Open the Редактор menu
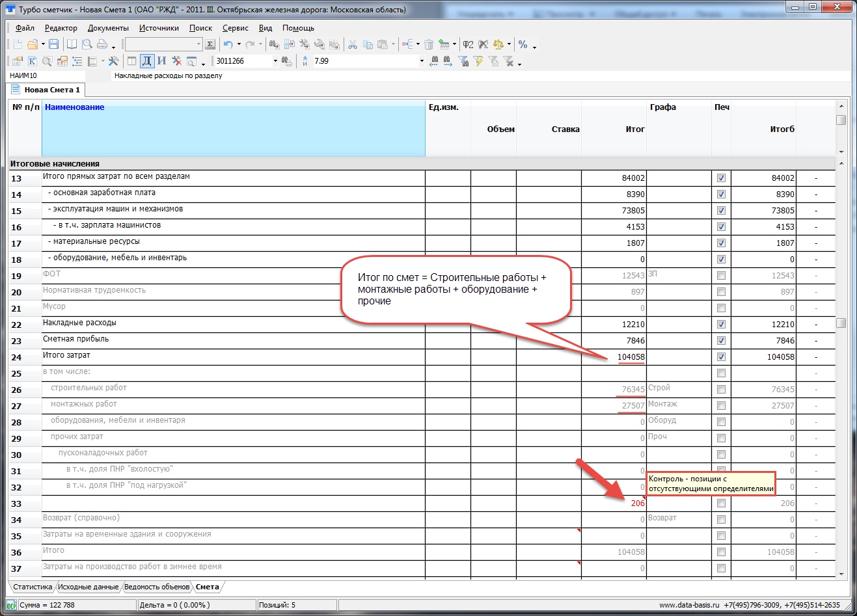The height and width of the screenshot is (616, 857). pyautogui.click(x=61, y=28)
